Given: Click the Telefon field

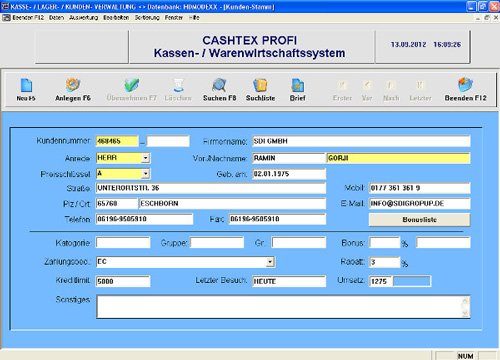Looking at the screenshot, I should click(x=144, y=219).
